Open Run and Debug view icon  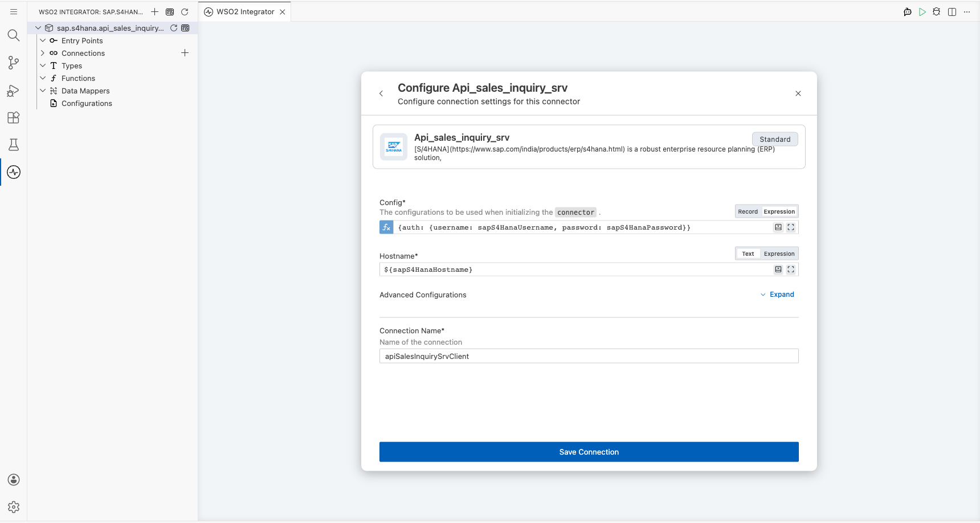click(x=14, y=90)
